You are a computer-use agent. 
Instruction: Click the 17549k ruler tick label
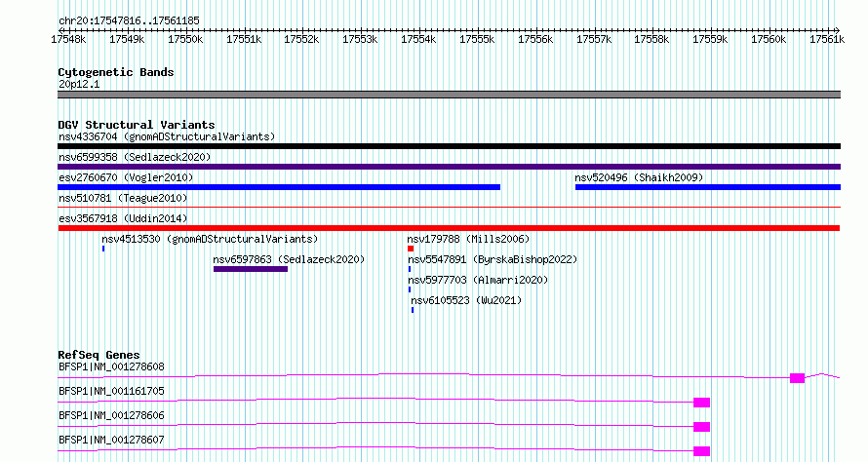tap(127, 39)
